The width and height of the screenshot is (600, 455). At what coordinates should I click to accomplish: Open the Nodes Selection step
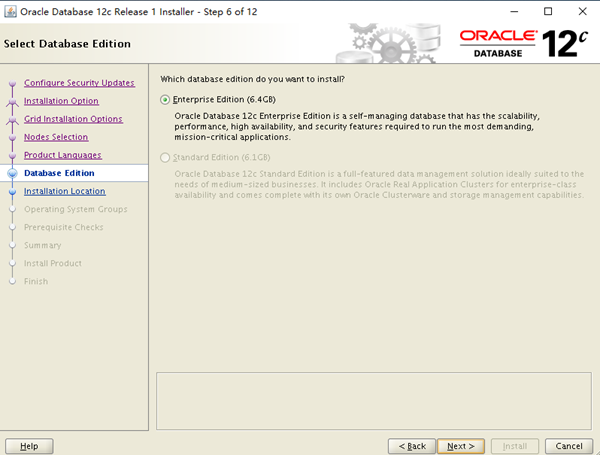(x=56, y=137)
